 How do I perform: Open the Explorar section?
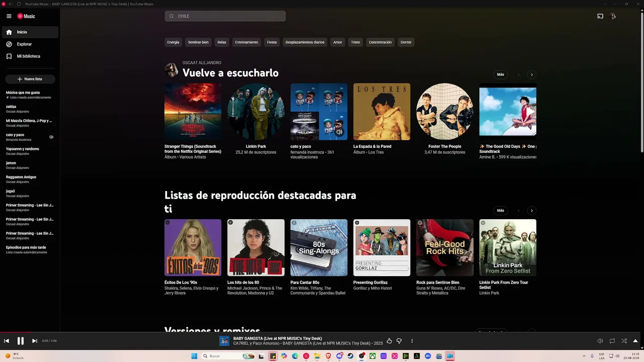[x=30, y=44]
